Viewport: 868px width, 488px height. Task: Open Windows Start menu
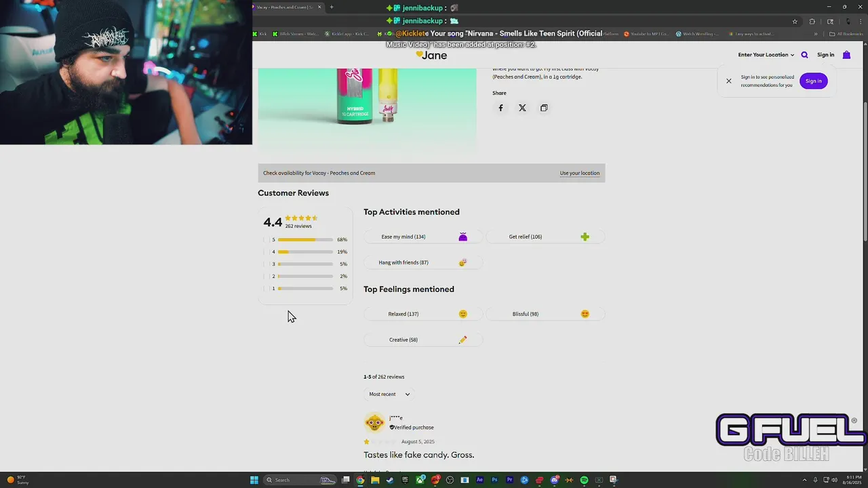pos(254,480)
